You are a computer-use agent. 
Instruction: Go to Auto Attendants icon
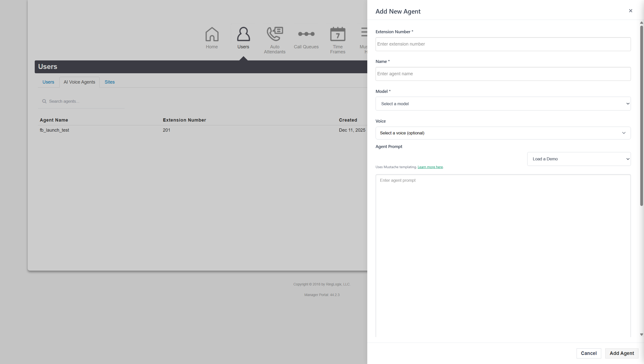pos(275,34)
